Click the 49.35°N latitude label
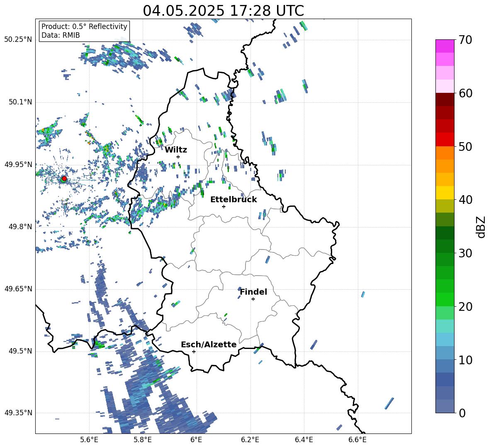Viewport: 491px width, 448px height. [18, 413]
